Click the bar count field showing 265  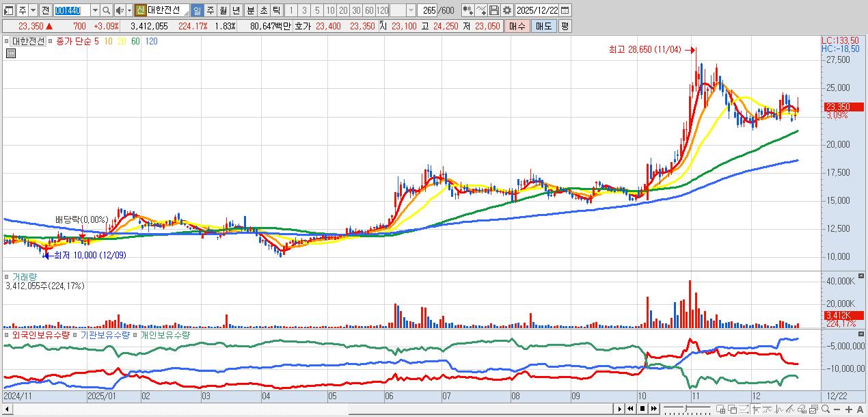[x=428, y=10]
